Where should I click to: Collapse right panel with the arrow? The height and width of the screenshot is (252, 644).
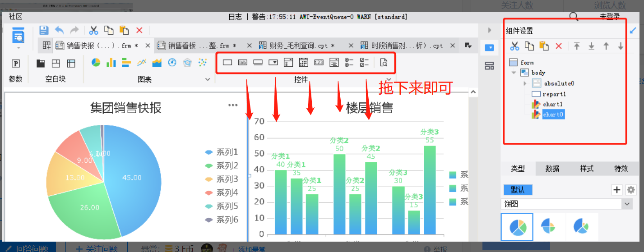tap(489, 30)
